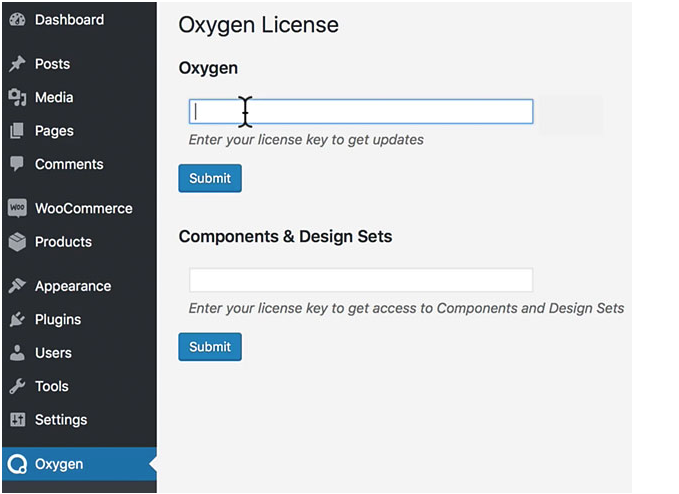Submit the Components & Design Sets key
The width and height of the screenshot is (679, 494).
click(x=210, y=346)
